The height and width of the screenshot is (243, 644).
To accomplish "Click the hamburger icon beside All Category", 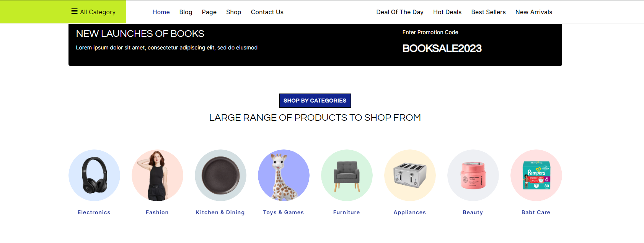I will click(x=74, y=11).
